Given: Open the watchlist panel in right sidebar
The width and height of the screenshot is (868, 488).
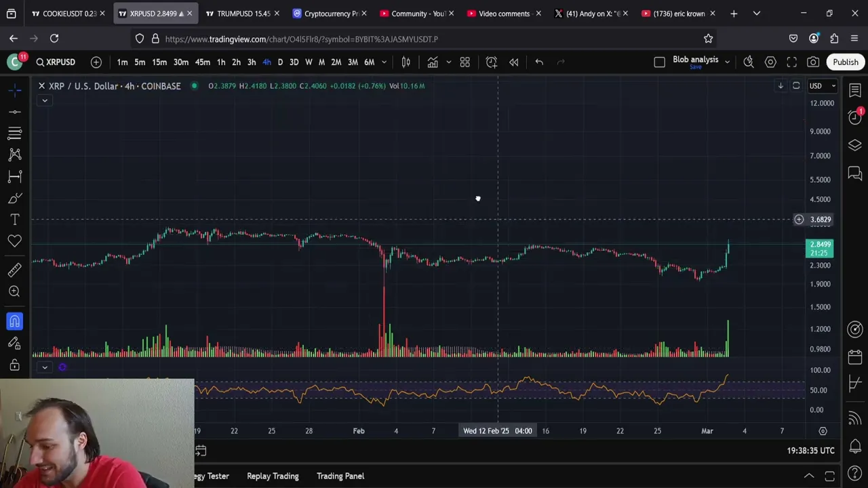Looking at the screenshot, I should (x=855, y=89).
